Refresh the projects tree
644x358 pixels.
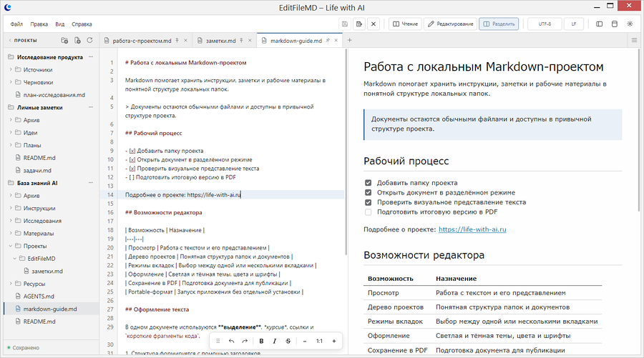click(89, 40)
